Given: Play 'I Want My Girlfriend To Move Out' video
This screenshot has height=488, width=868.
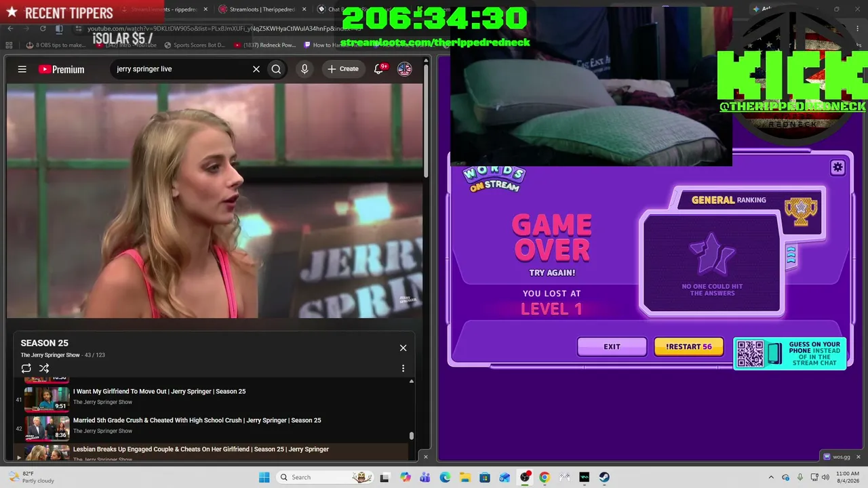Looking at the screenshot, I should (x=159, y=391).
